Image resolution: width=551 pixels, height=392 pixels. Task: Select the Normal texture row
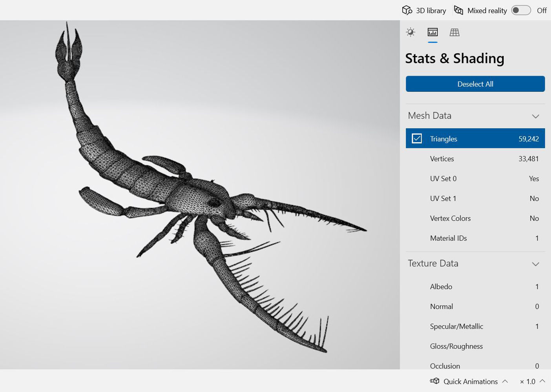475,307
